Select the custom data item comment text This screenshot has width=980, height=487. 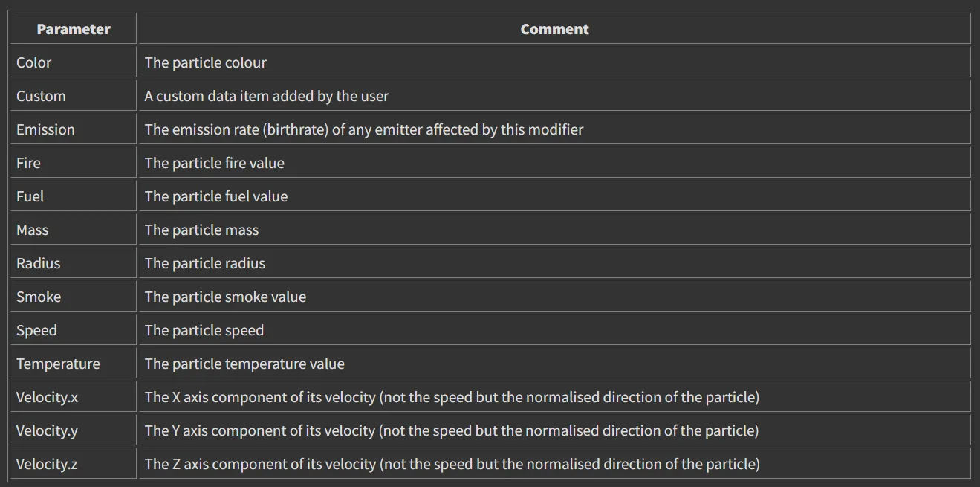(266, 97)
